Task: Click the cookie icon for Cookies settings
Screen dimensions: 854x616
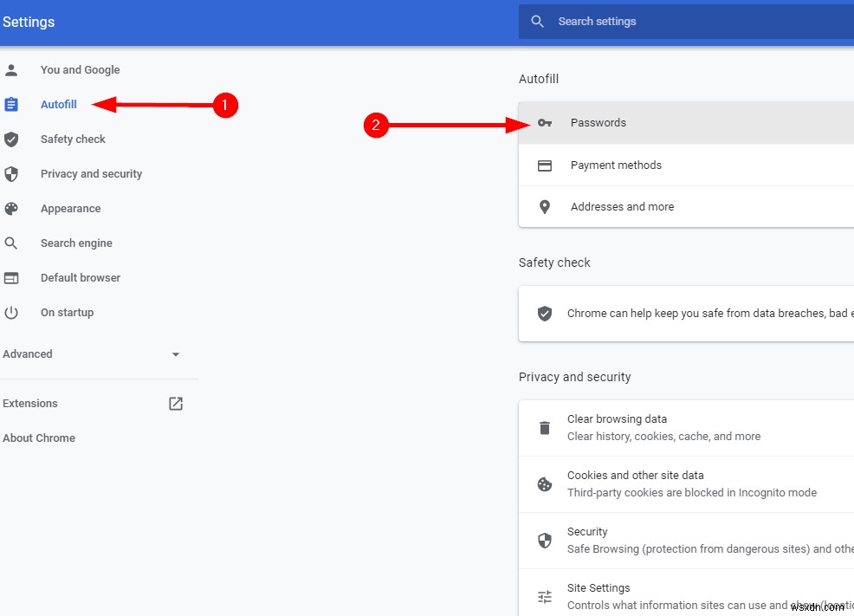Action: tap(545, 484)
